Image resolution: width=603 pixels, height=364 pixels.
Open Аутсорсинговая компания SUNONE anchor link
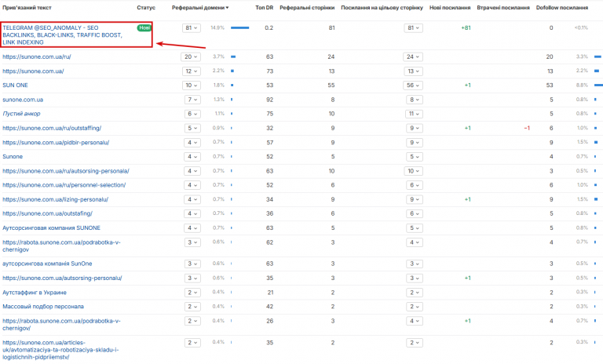tap(51, 228)
